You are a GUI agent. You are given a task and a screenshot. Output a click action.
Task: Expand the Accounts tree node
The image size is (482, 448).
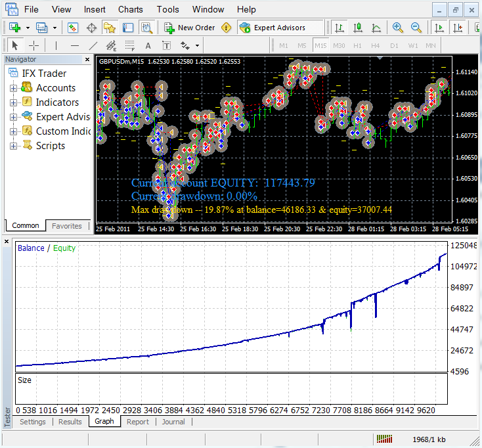point(13,88)
